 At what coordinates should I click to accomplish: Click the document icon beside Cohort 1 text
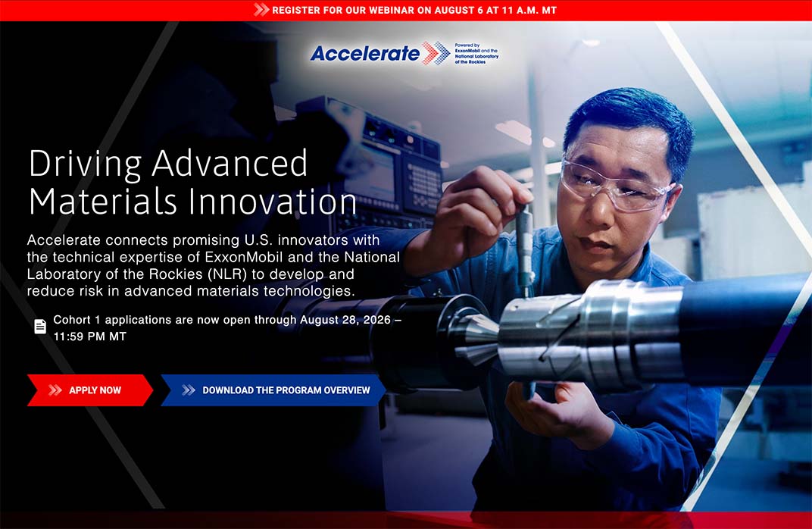tap(40, 327)
